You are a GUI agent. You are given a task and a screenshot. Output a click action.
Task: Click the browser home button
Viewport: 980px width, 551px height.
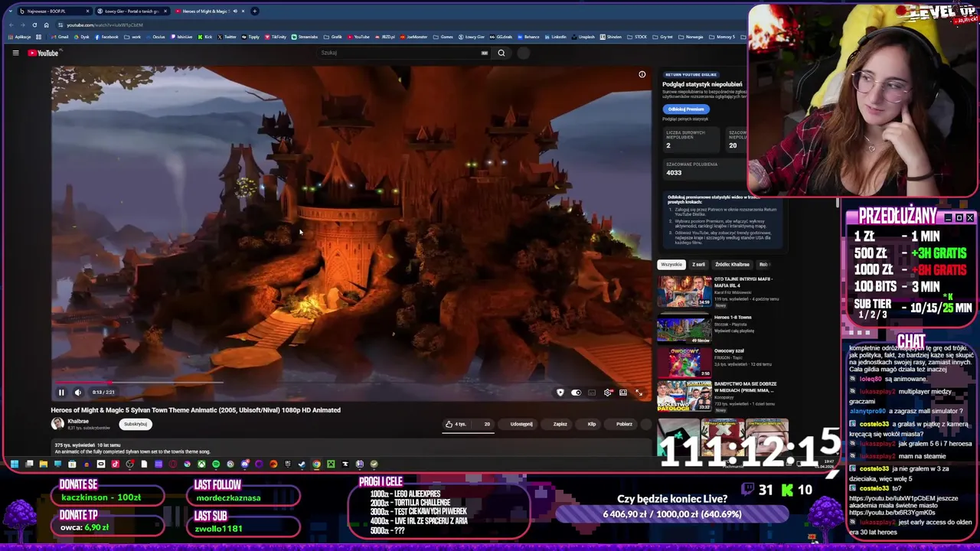[x=46, y=24]
